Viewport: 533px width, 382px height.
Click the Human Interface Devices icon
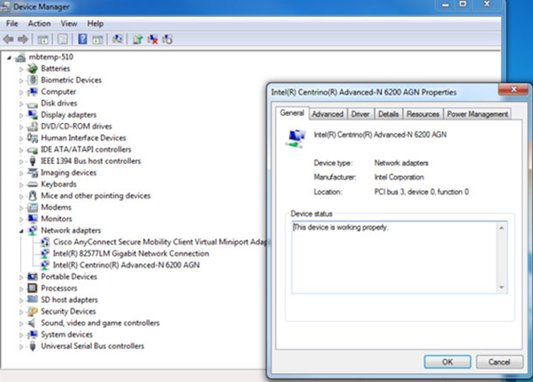[33, 138]
